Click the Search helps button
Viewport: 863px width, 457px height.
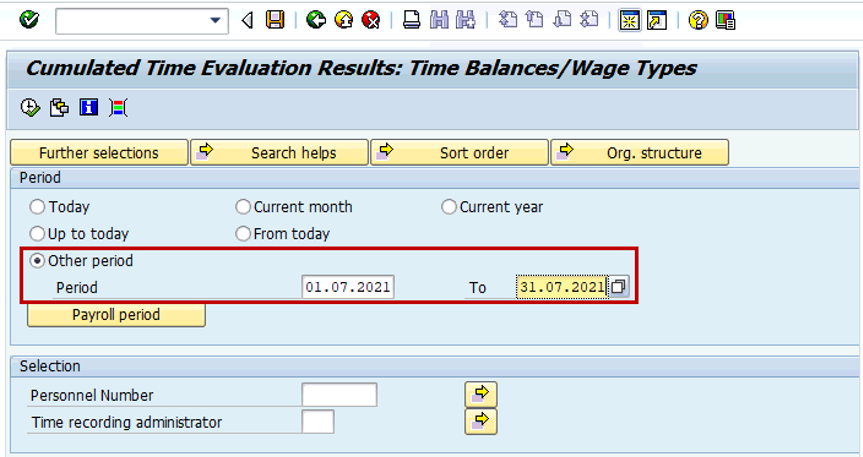[x=279, y=153]
